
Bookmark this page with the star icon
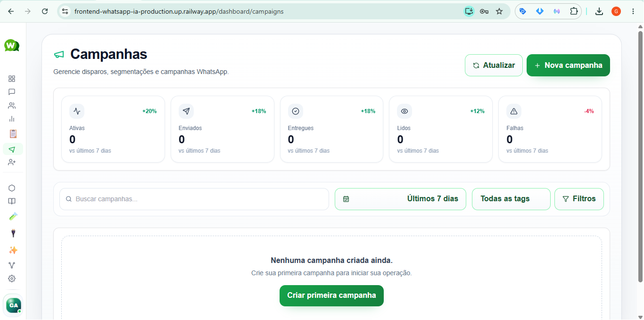click(499, 11)
